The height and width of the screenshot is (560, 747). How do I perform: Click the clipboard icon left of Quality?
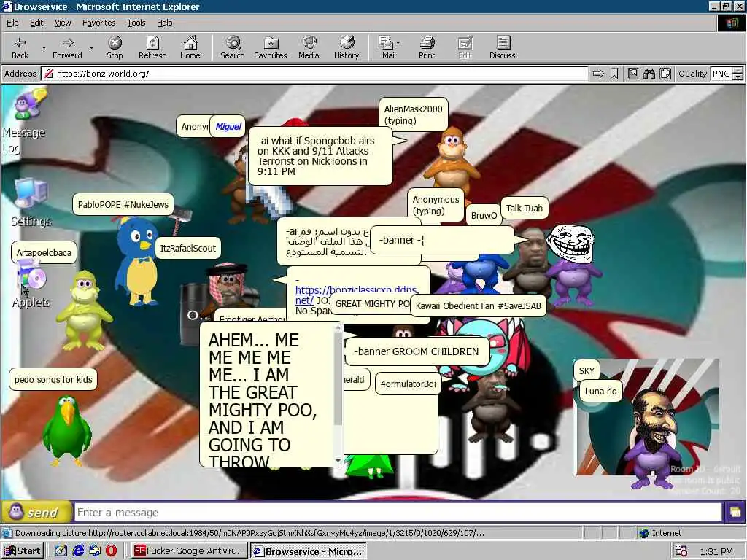(665, 74)
